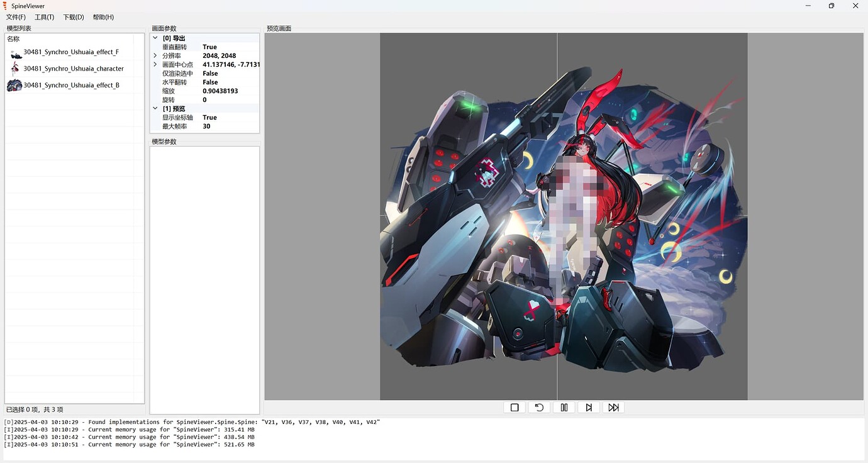The height and width of the screenshot is (463, 868).
Task: Open the 工具(T) menu
Action: tap(44, 17)
